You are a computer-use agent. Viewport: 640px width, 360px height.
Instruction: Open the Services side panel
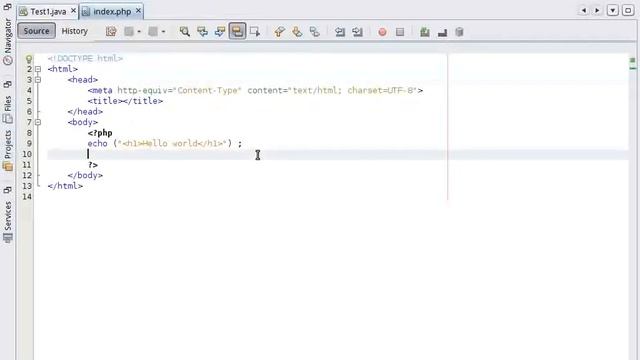click(x=8, y=222)
